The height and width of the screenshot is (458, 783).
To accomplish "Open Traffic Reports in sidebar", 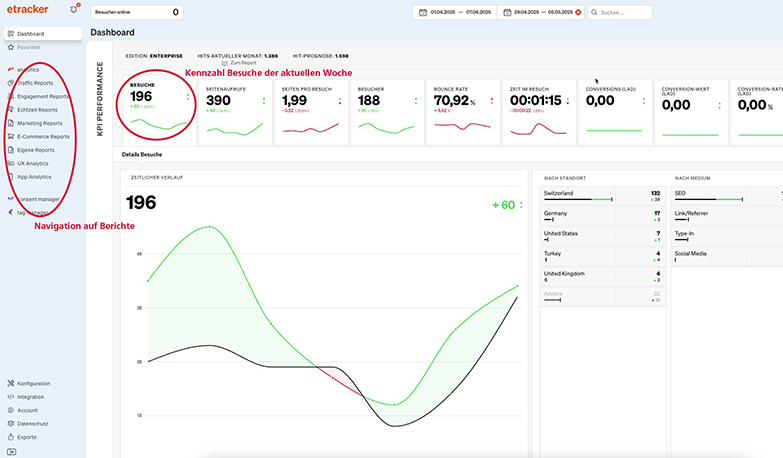I will click(x=35, y=83).
